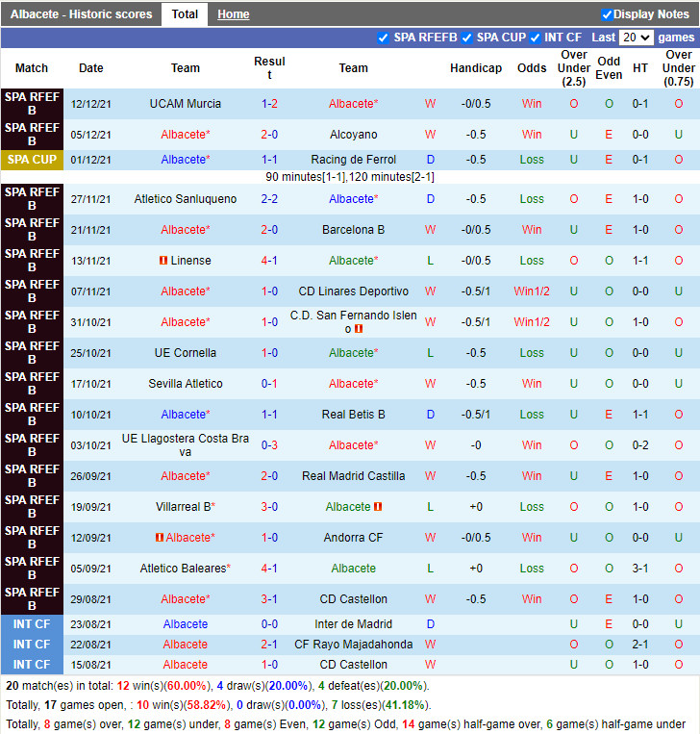Click the HT column header
Image resolution: width=700 pixels, height=734 pixels.
click(640, 68)
